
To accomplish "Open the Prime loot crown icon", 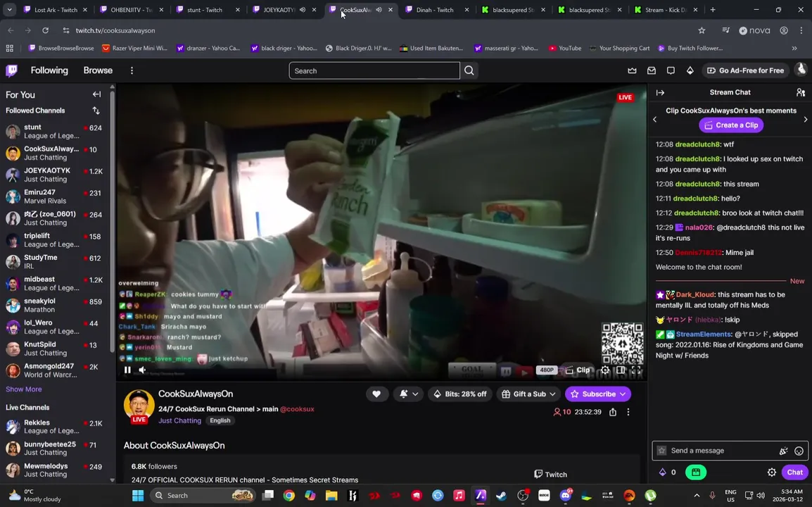I will click(633, 70).
